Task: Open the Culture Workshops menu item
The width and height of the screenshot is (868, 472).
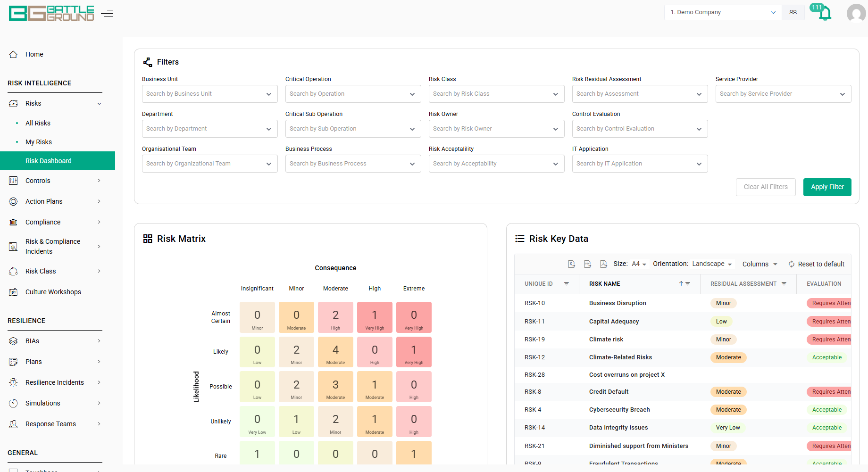Action: pos(53,292)
